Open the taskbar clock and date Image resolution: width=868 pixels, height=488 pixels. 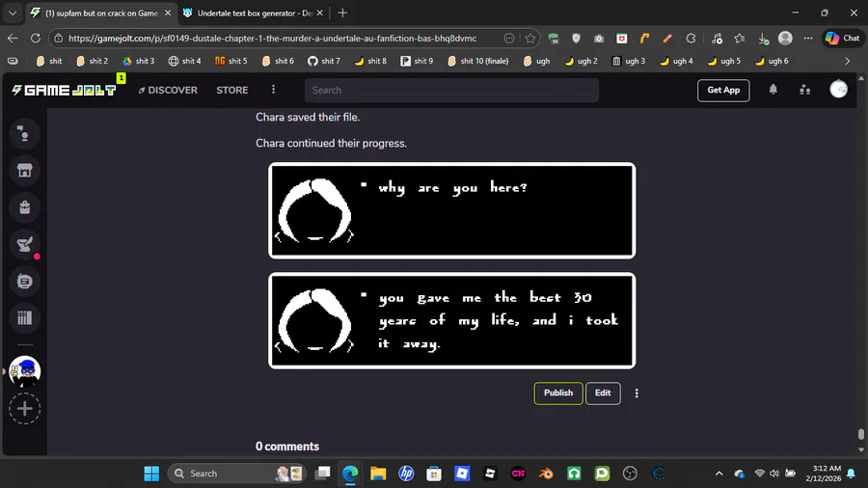click(x=824, y=474)
